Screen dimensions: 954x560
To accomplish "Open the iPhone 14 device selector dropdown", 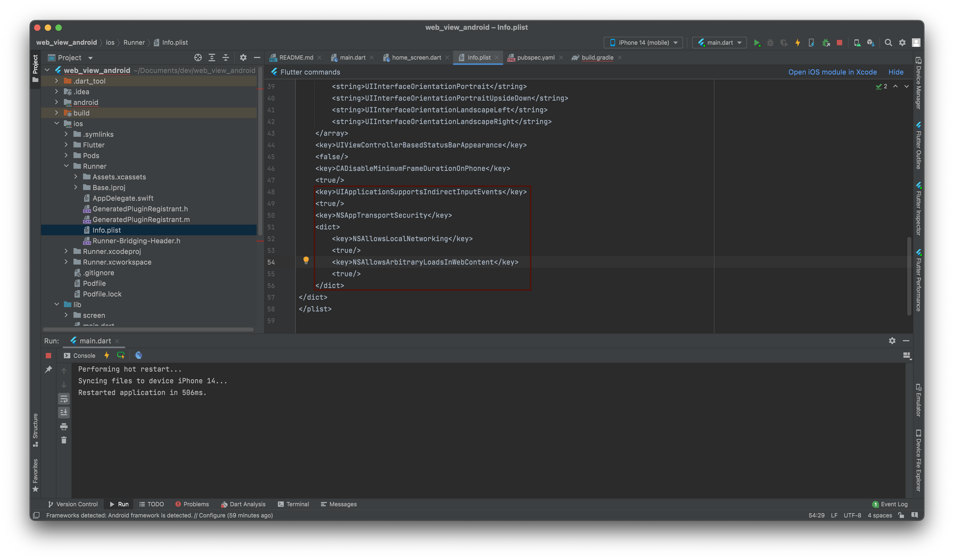I will click(x=643, y=43).
